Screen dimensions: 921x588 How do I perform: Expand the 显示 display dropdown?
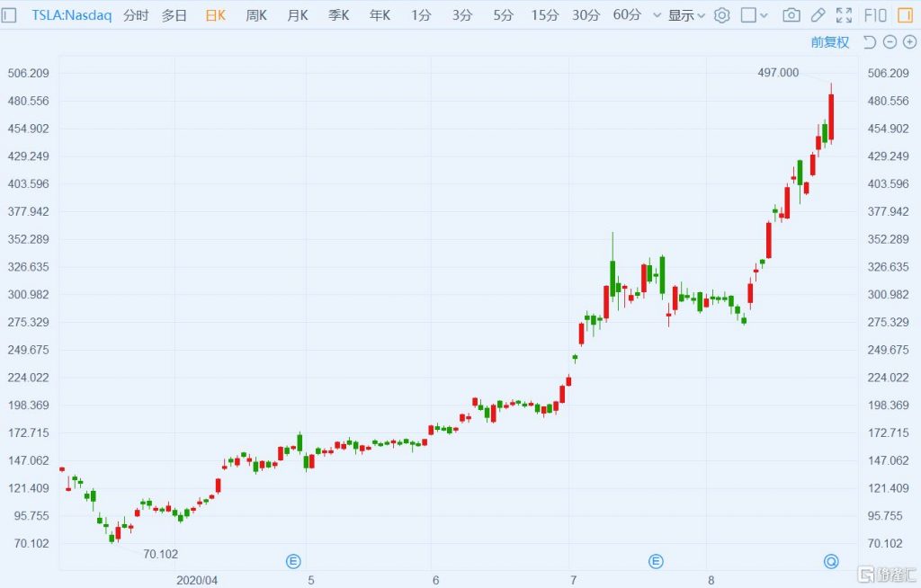[x=687, y=15]
